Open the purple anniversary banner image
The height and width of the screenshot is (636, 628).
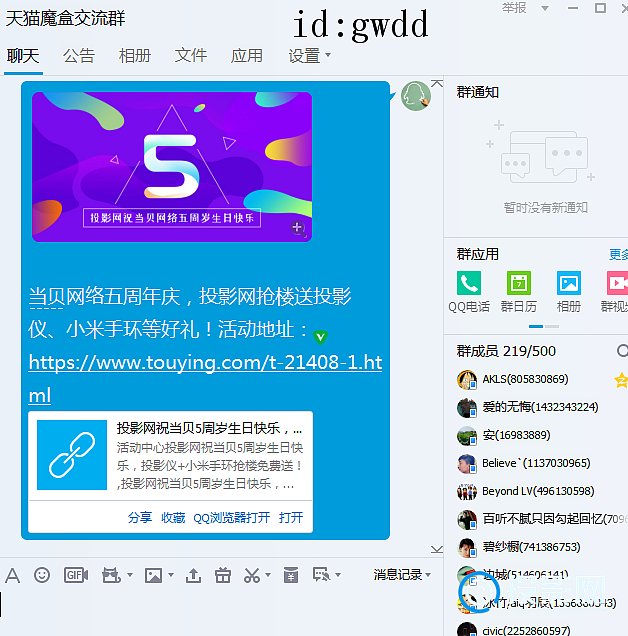[172, 167]
